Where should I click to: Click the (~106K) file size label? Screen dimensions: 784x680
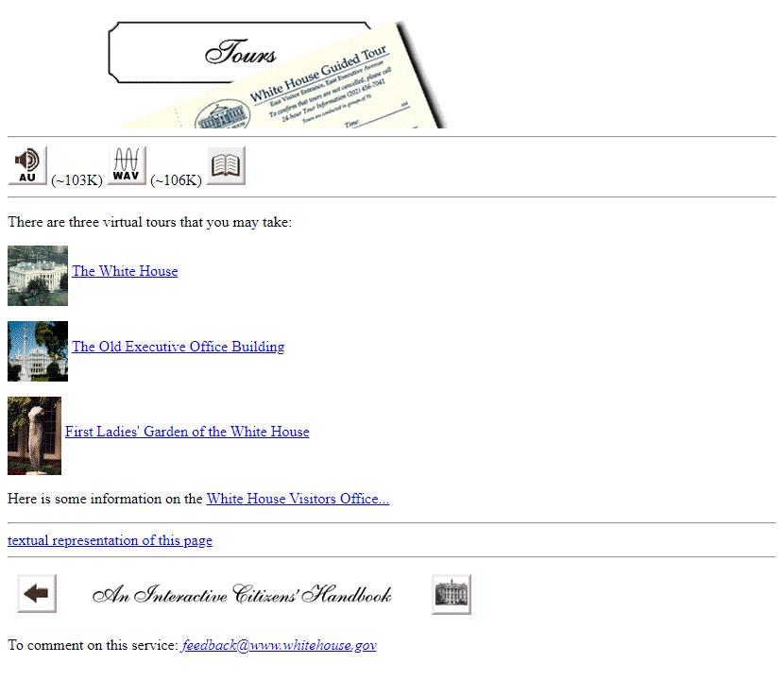(x=176, y=180)
